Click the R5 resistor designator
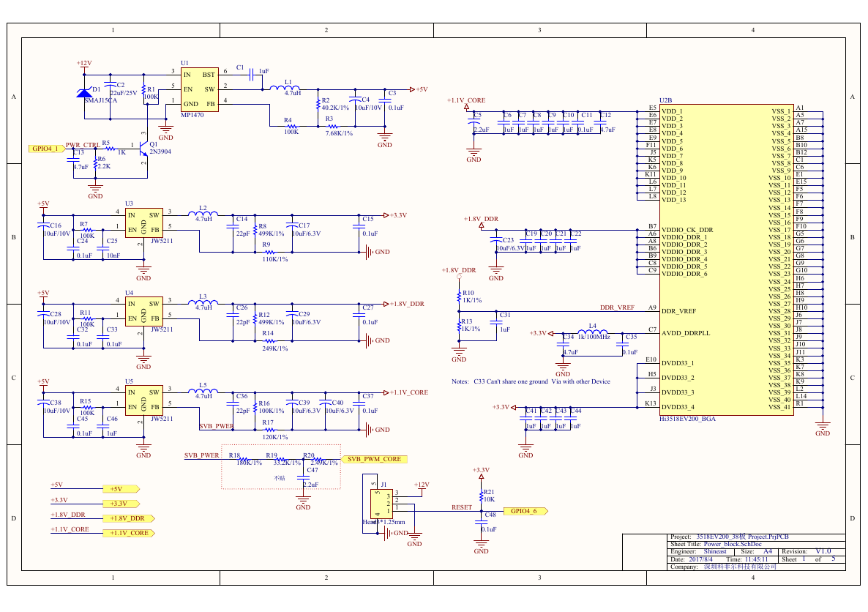 coord(105,143)
